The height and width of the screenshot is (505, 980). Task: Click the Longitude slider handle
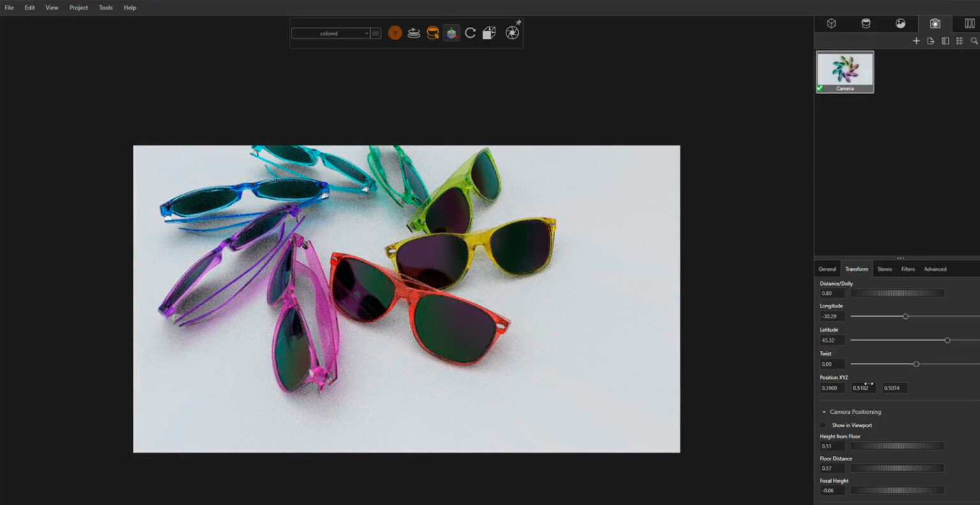click(x=905, y=316)
